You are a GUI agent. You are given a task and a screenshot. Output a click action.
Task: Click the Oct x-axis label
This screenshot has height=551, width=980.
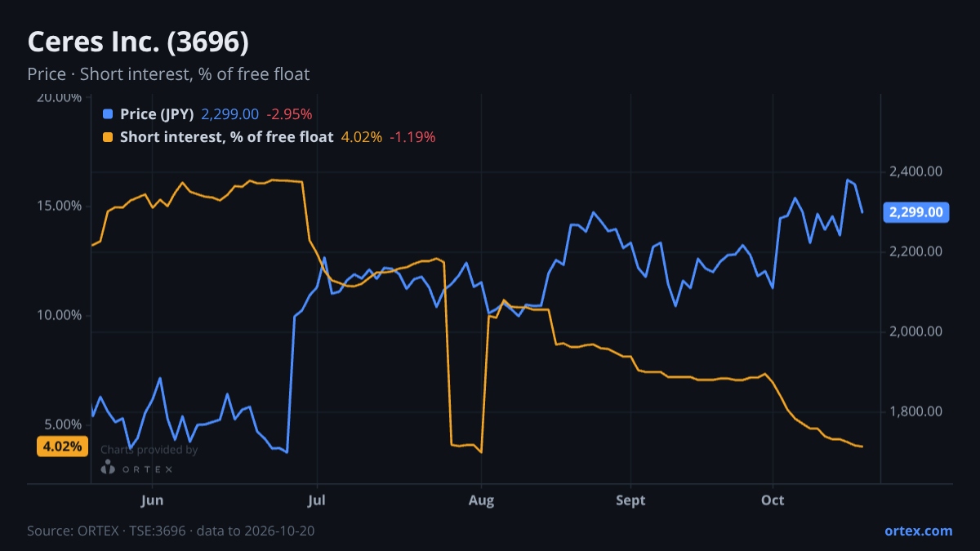click(773, 500)
